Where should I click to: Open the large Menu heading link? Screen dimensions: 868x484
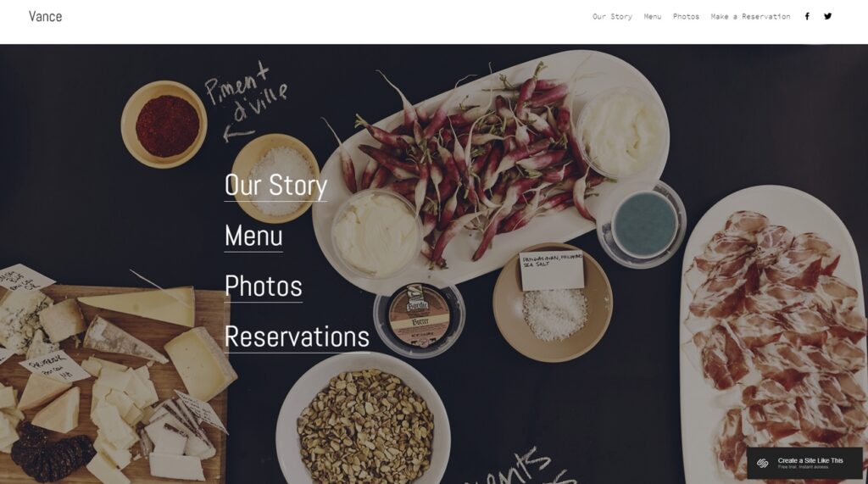pyautogui.click(x=253, y=236)
